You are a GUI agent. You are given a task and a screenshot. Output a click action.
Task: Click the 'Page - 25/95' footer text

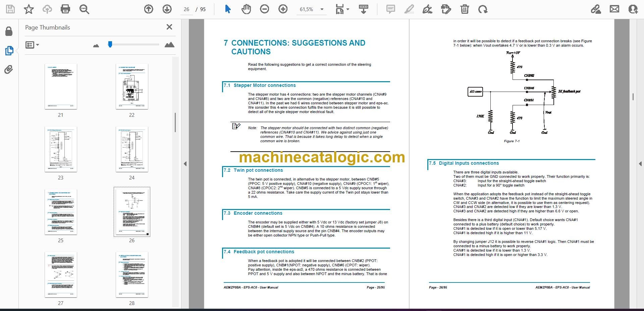(x=376, y=288)
